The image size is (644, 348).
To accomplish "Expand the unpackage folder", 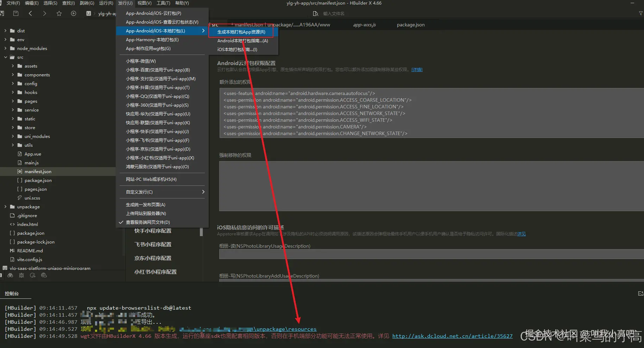I will 5,207.
